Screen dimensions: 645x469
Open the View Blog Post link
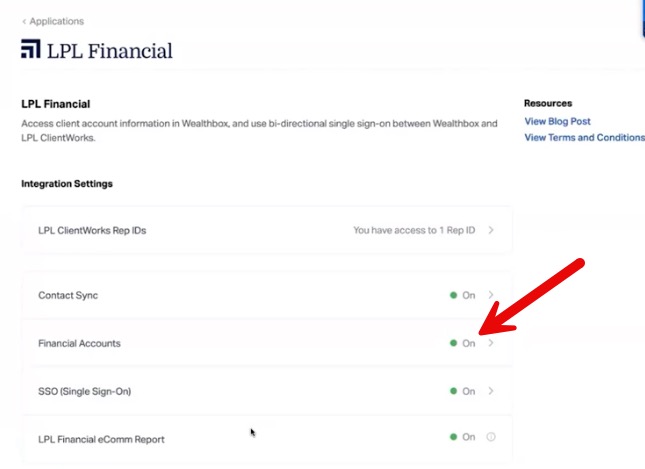[x=557, y=121]
